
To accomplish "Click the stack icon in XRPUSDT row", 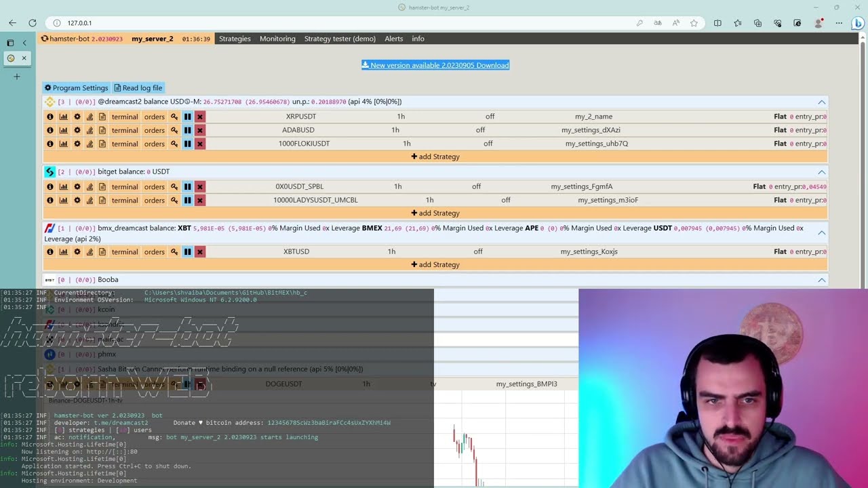I will [90, 117].
